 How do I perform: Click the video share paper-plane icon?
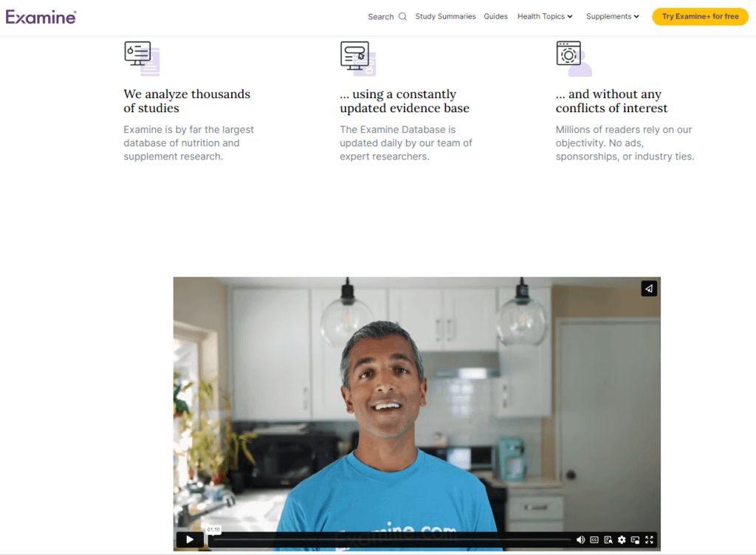[649, 289]
